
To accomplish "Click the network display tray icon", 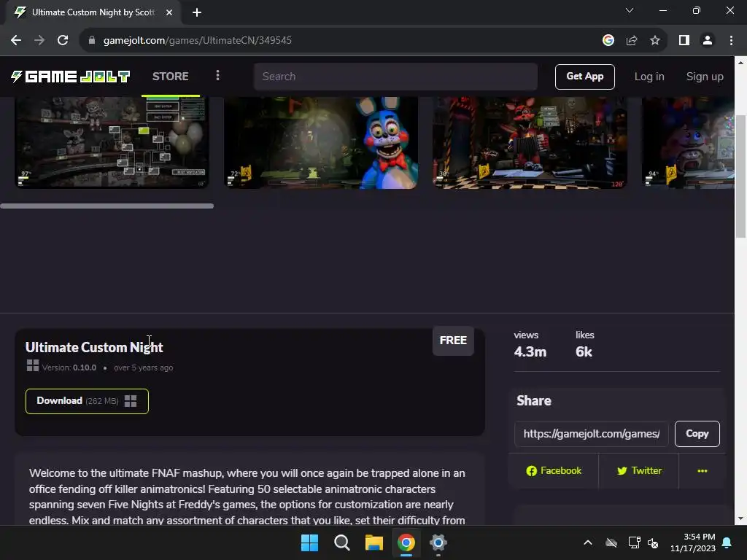I will click(634, 542).
